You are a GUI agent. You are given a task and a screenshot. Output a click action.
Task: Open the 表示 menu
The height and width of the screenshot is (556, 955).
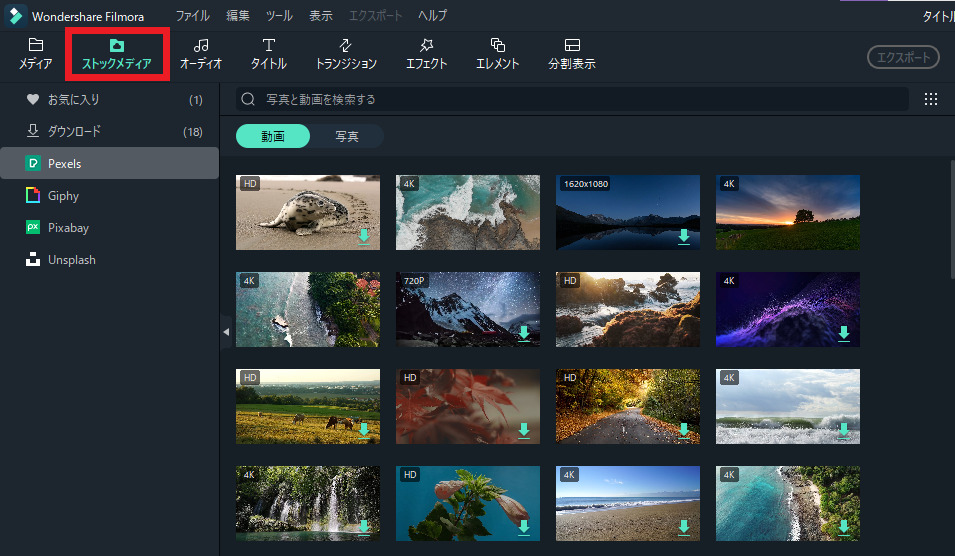point(321,16)
